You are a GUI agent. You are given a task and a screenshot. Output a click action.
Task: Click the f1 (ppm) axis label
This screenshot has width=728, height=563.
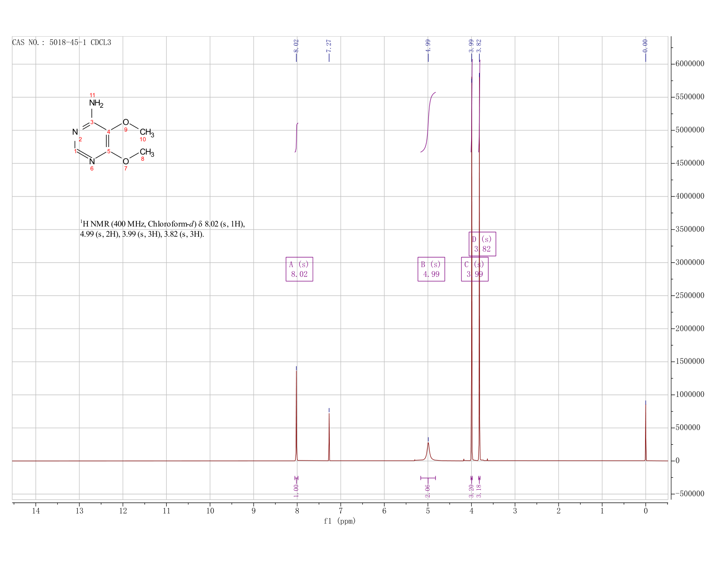[340, 521]
